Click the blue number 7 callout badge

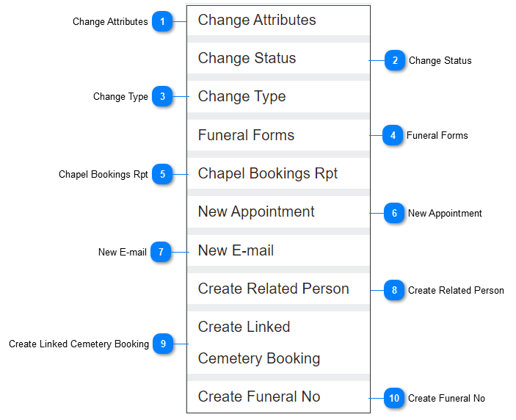click(161, 252)
